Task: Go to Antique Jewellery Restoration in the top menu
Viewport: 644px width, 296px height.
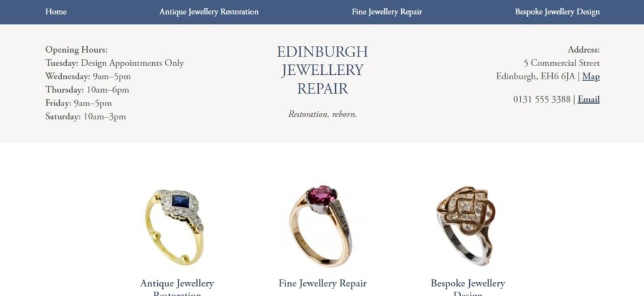Action: click(209, 12)
